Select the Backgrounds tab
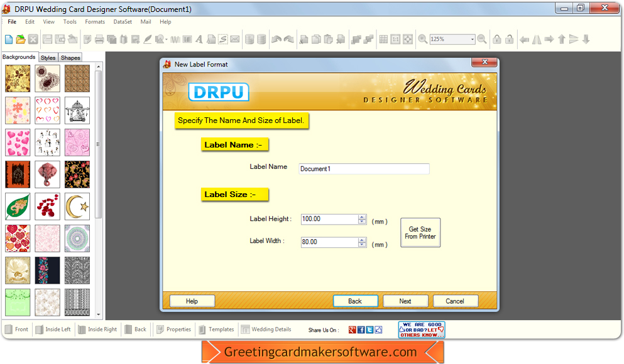624x364 pixels. tap(19, 57)
